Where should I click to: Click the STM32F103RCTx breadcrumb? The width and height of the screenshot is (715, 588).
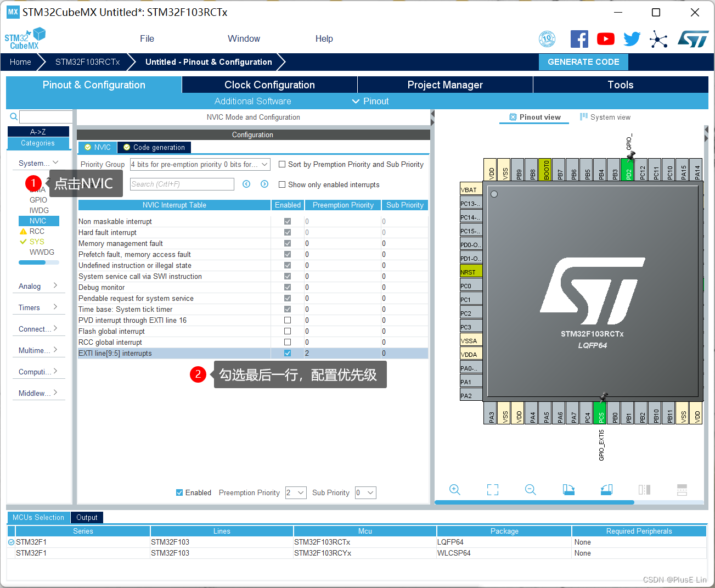pyautogui.click(x=87, y=62)
